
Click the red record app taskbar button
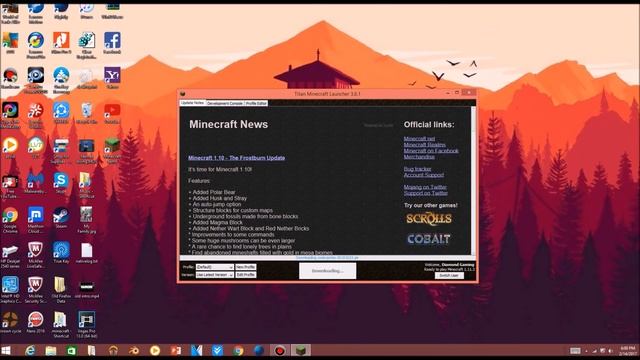point(280,350)
